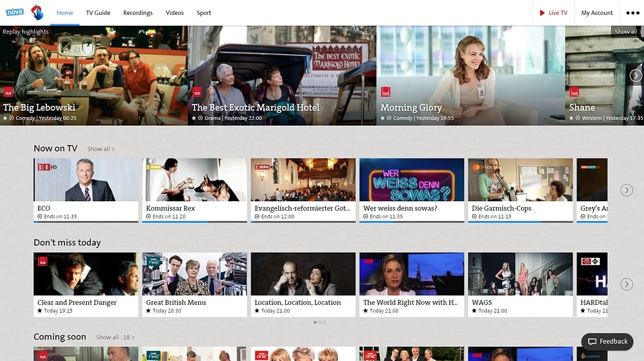Open The World Right Now card

412,284
